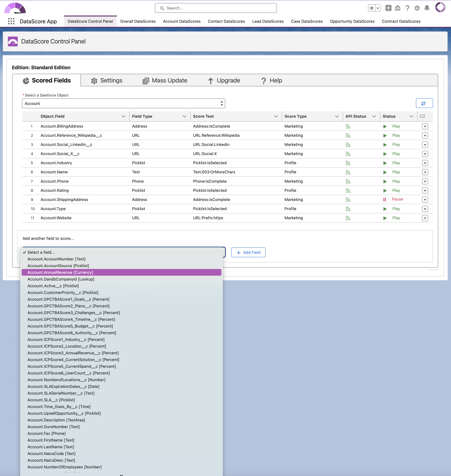
Task: Click the refresh button beside object selector
Action: coord(424,103)
